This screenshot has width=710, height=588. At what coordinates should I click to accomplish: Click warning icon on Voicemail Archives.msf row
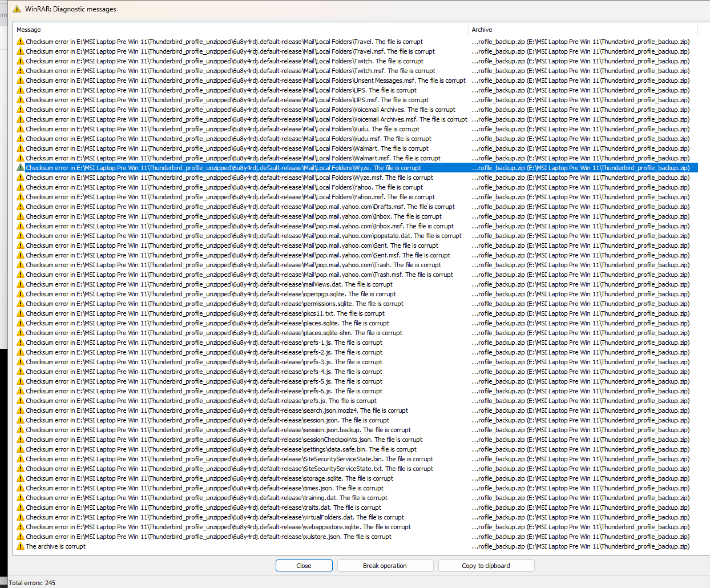pyautogui.click(x=21, y=119)
